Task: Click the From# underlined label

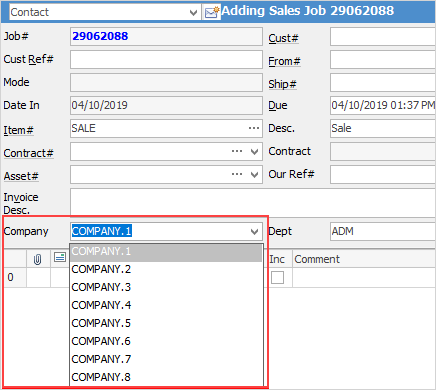Action: [284, 61]
